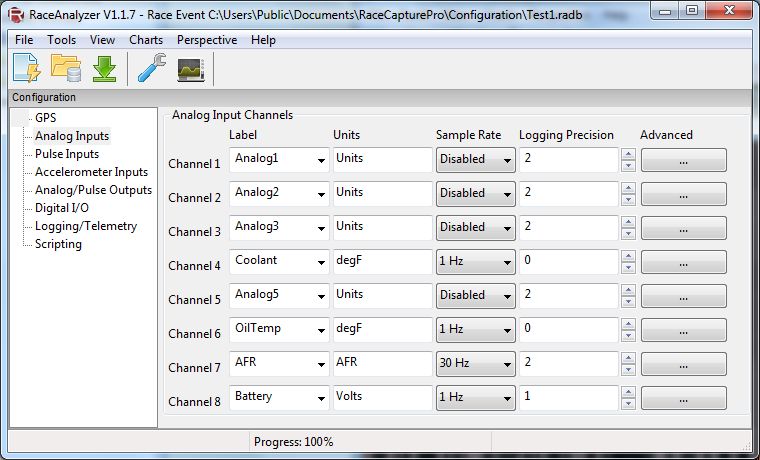The image size is (760, 460).
Task: Click Channel 5 Units input field
Action: (x=382, y=295)
